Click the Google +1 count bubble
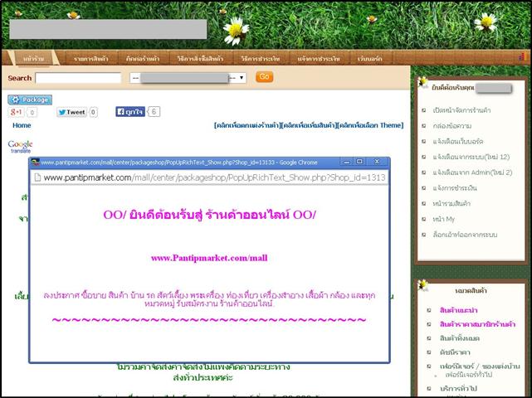The height and width of the screenshot is (398, 532). click(32, 112)
